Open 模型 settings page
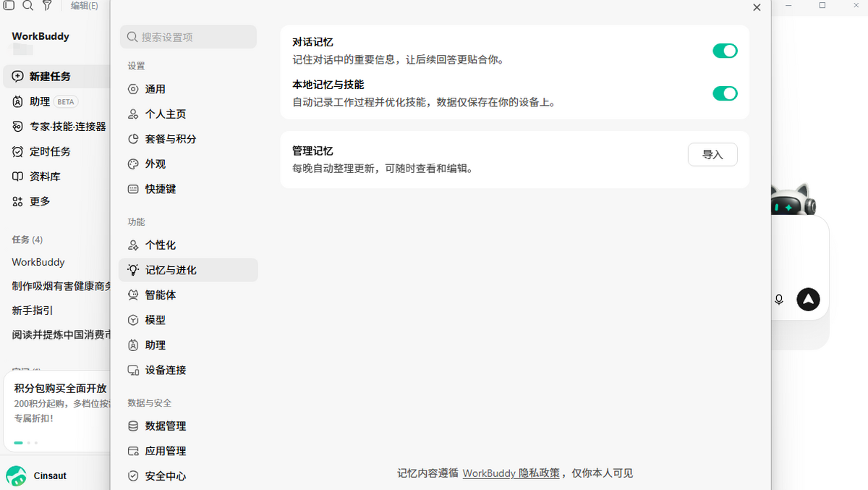This screenshot has height=490, width=868. point(188,320)
